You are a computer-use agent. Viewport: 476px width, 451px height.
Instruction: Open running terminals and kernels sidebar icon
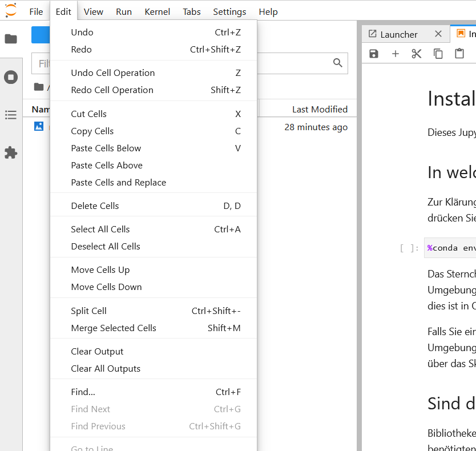(x=11, y=77)
